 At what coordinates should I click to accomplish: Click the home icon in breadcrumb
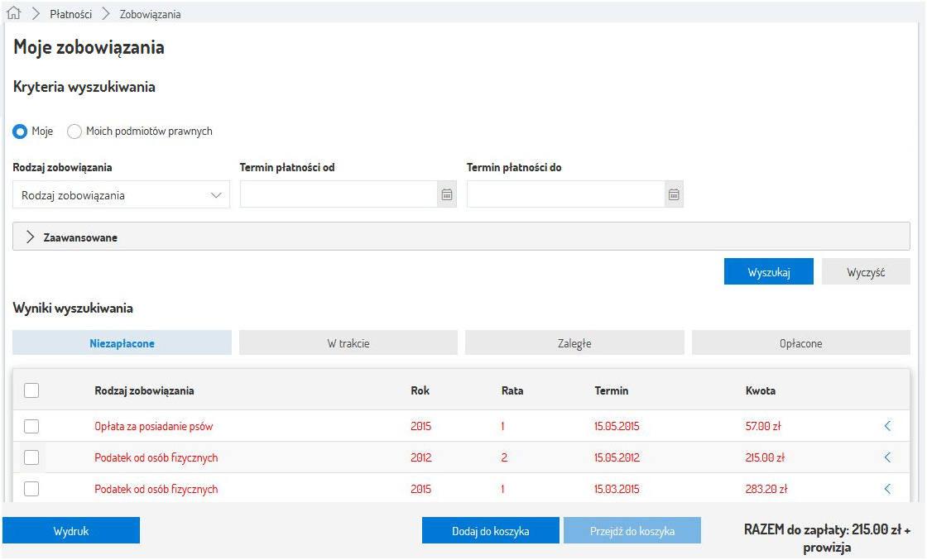[x=13, y=14]
